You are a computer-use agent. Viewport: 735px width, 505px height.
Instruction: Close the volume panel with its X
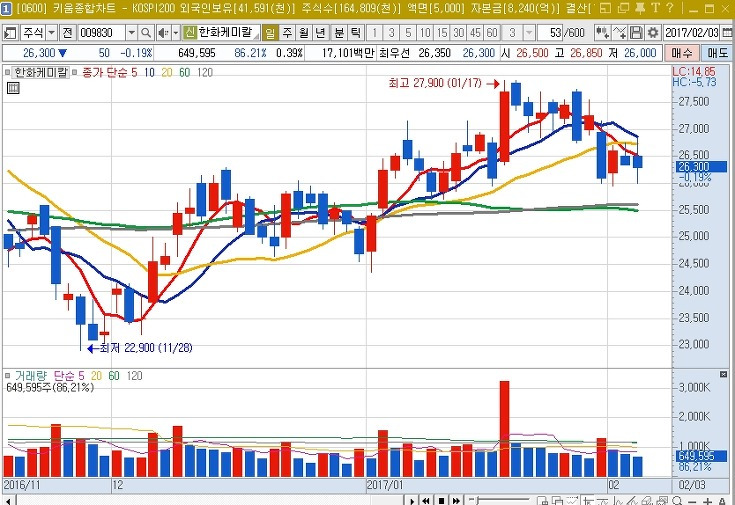pos(723,374)
